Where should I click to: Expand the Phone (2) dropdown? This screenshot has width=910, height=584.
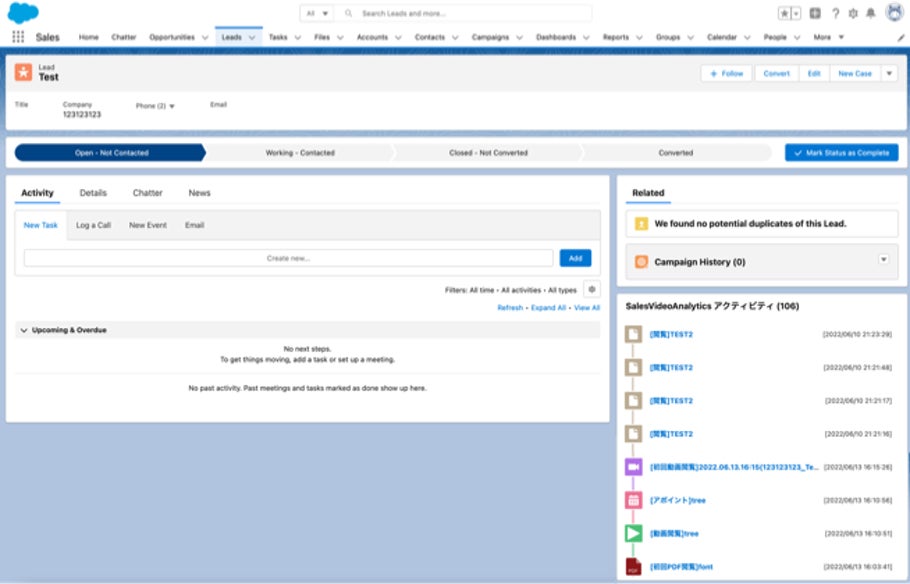tap(171, 106)
